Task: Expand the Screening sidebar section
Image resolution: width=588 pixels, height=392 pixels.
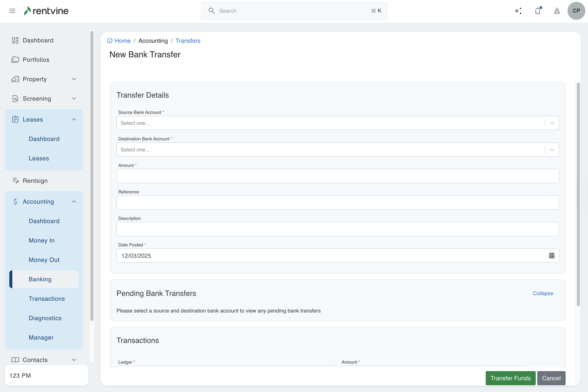Action: [74, 99]
